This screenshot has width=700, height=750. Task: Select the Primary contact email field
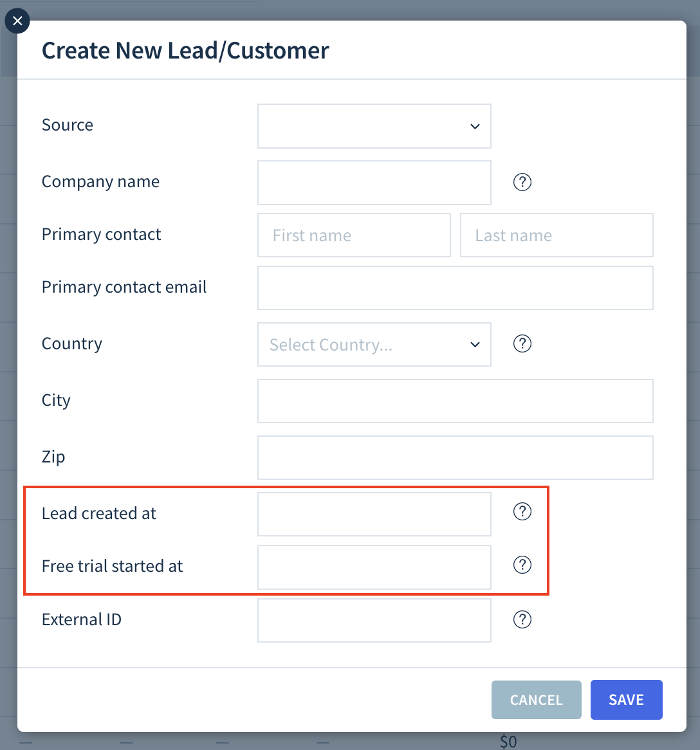(x=455, y=288)
